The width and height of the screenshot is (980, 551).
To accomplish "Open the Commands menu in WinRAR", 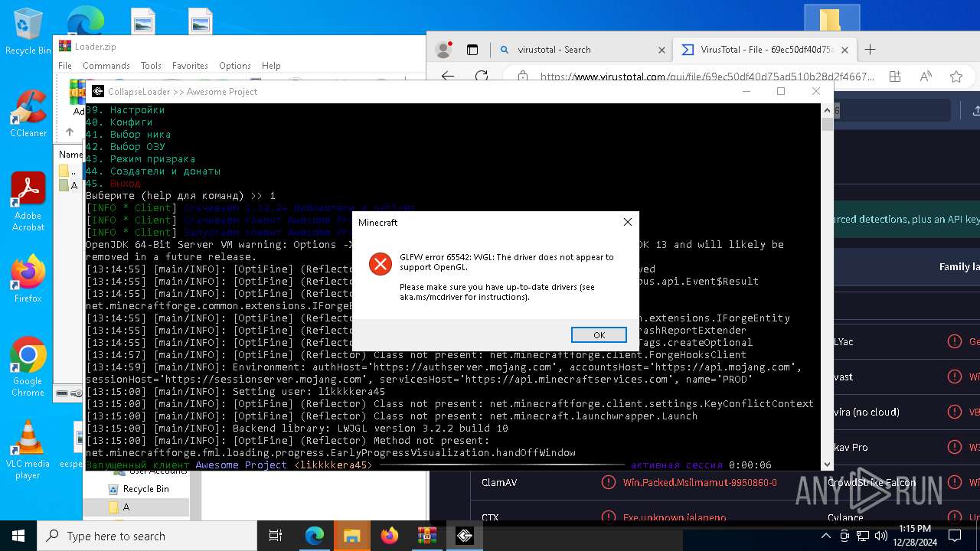I will coord(106,66).
